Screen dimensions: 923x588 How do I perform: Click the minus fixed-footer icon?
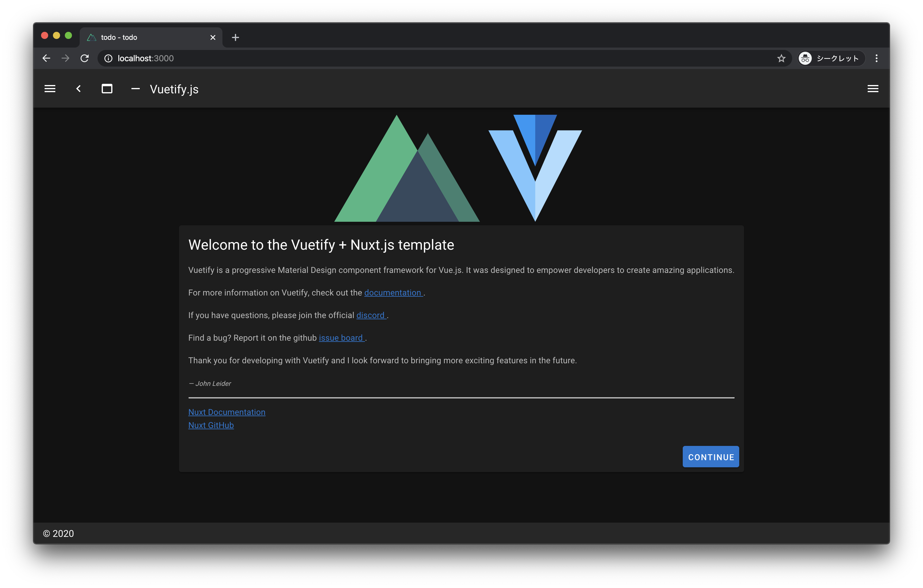(135, 89)
